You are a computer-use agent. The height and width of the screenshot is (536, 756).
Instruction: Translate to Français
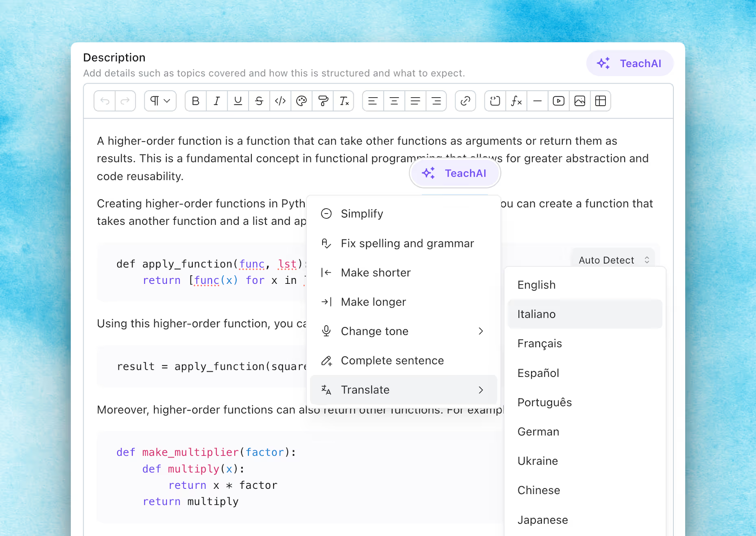585,343
